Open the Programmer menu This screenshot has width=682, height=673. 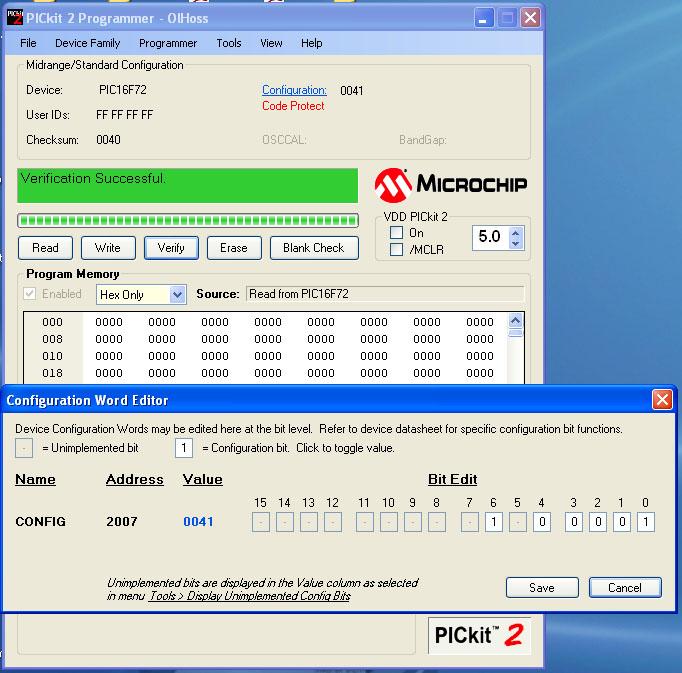click(x=168, y=43)
